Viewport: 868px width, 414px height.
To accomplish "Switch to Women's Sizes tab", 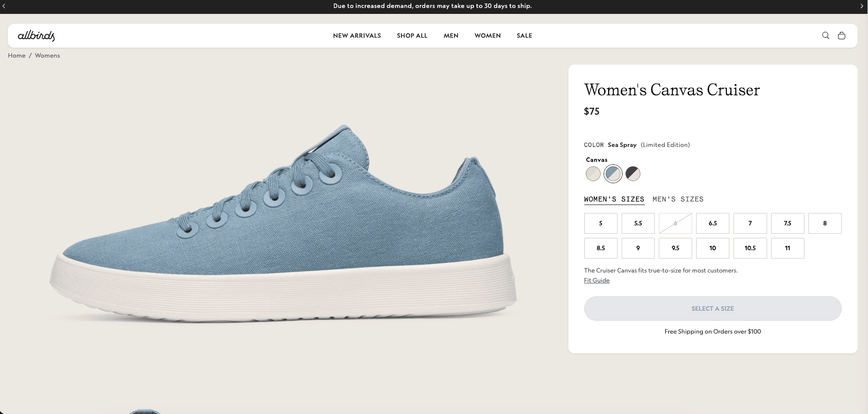I will [614, 199].
